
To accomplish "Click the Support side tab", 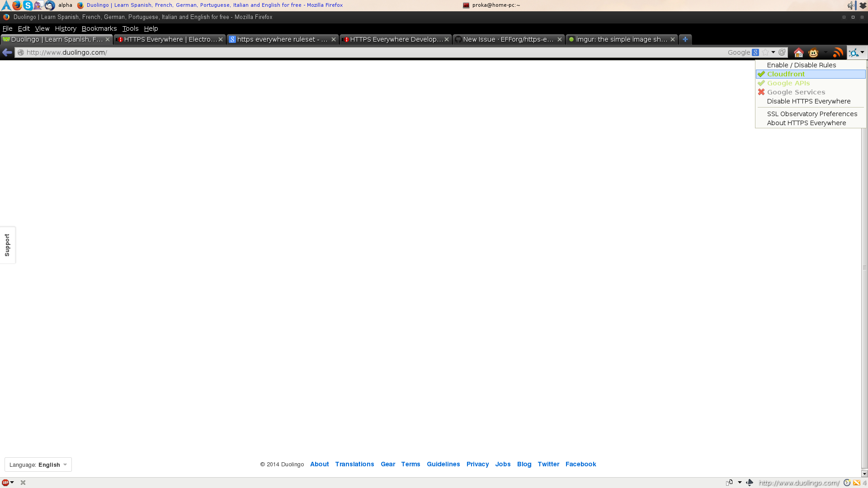I will point(8,245).
